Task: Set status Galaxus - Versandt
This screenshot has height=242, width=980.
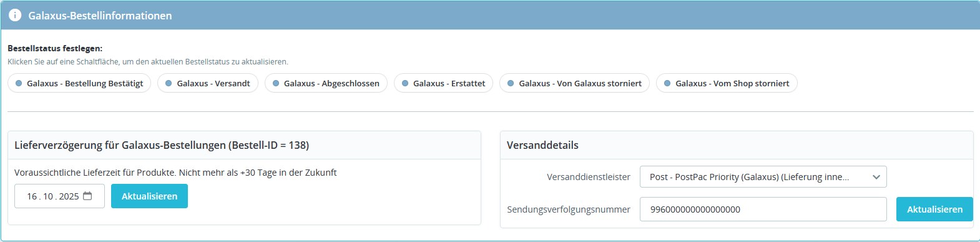Action: (x=208, y=83)
